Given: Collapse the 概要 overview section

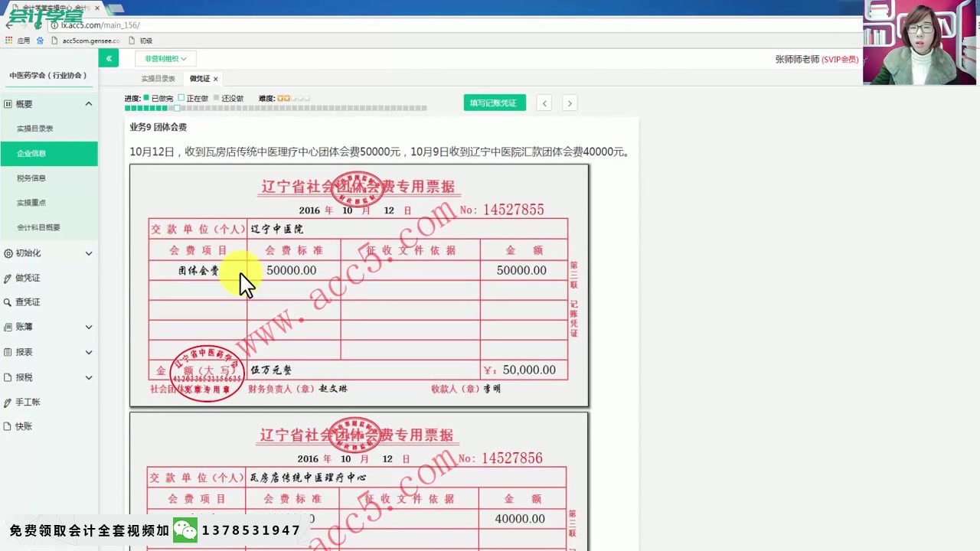Looking at the screenshot, I should point(89,103).
